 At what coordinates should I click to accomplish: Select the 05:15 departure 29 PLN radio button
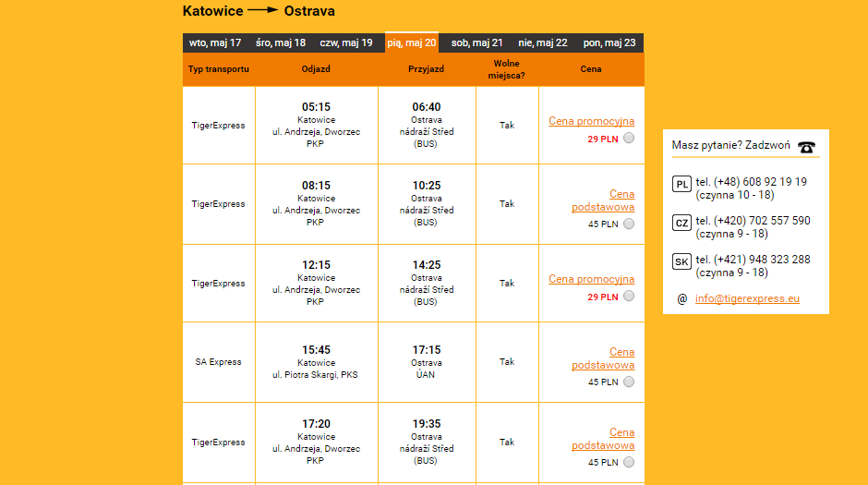pos(629,138)
